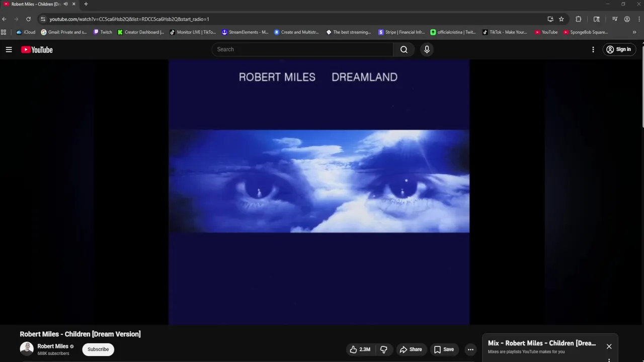Open TikTok - Make Your bookmark
Viewport: 644px width, 362px height.
tap(505, 32)
